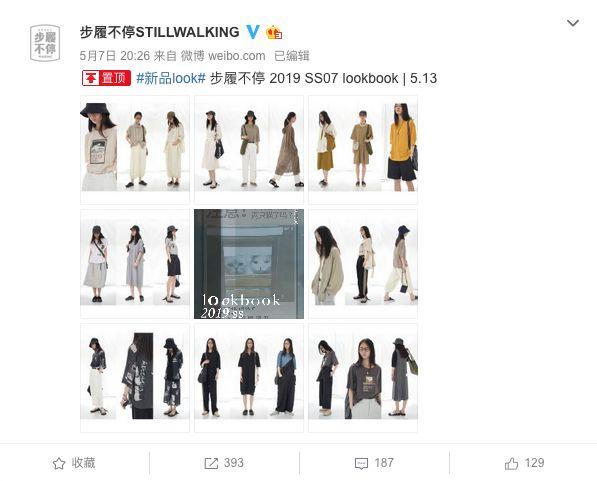Open the post options chevron menu
The height and width of the screenshot is (481, 597).
click(573, 23)
